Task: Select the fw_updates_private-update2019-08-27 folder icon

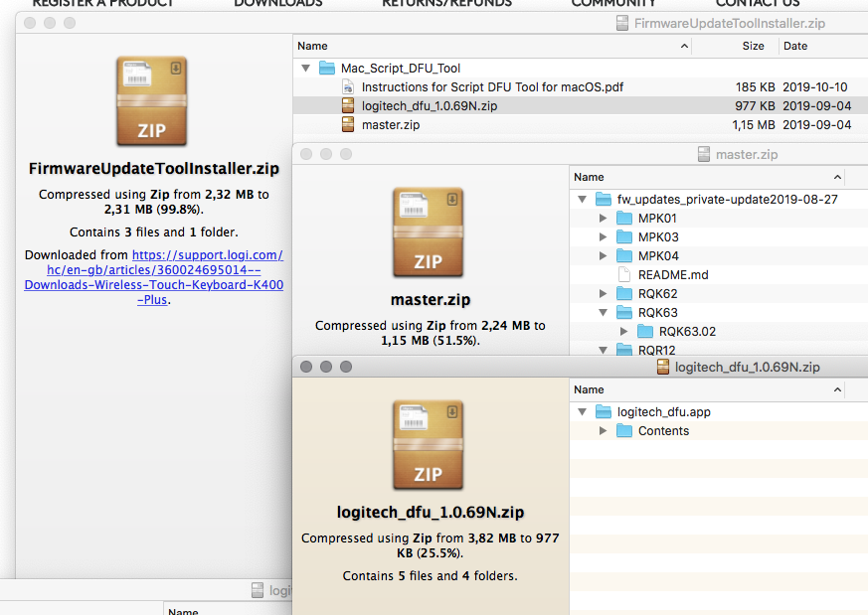Action: (x=604, y=199)
